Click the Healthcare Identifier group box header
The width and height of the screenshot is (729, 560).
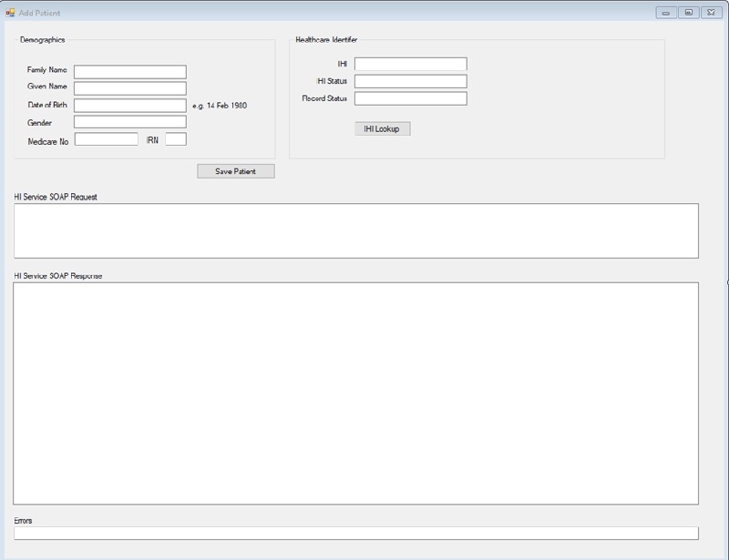pos(326,39)
